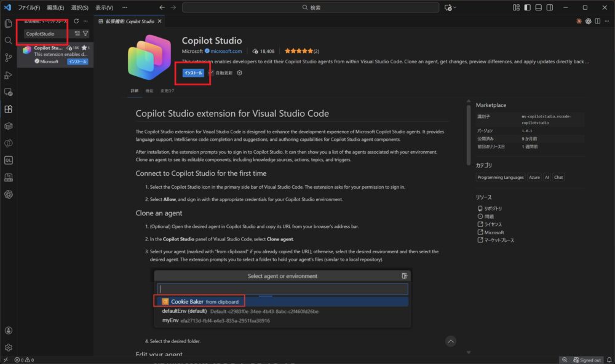The height and width of the screenshot is (364, 615).
Task: Open Run and Debug view
Action: (9, 75)
